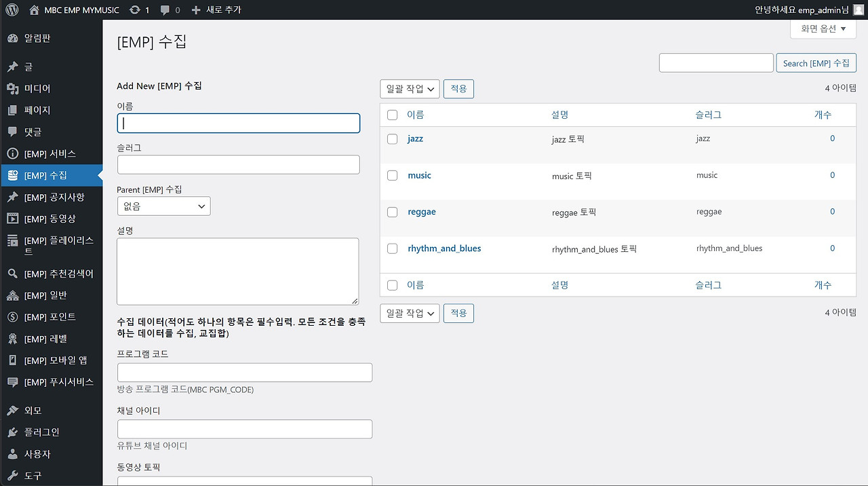Sort by the 이름 column header
Screen dimensions: 868x486
pyautogui.click(x=415, y=115)
